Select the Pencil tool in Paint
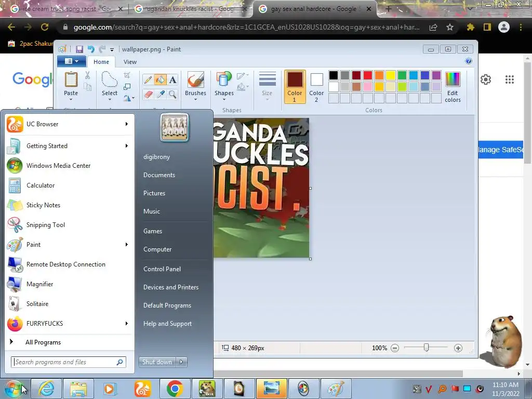This screenshot has width=532, height=399. pos(148,79)
